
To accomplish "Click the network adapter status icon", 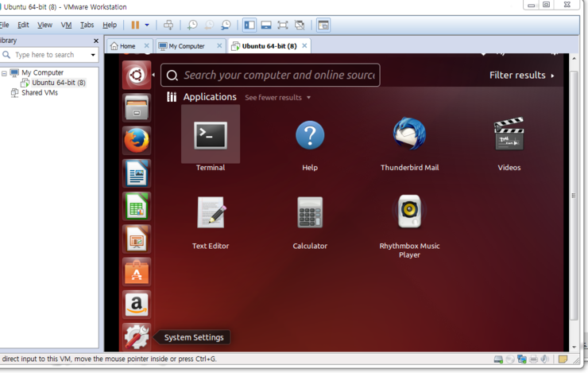I will pyautogui.click(x=521, y=359).
